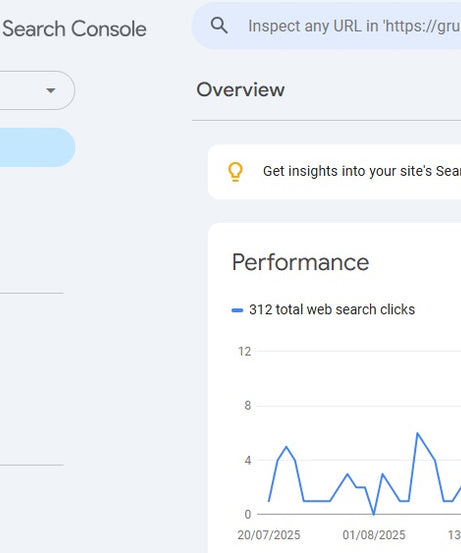The image size is (461, 553).
Task: Click the 20/07/2025 axis date label
Action: coord(269,535)
